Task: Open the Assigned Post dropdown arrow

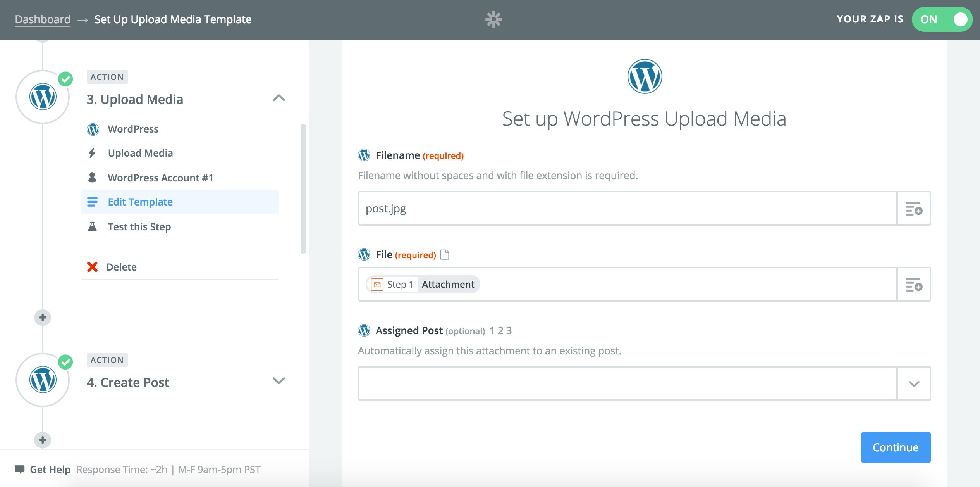Action: 914,384
